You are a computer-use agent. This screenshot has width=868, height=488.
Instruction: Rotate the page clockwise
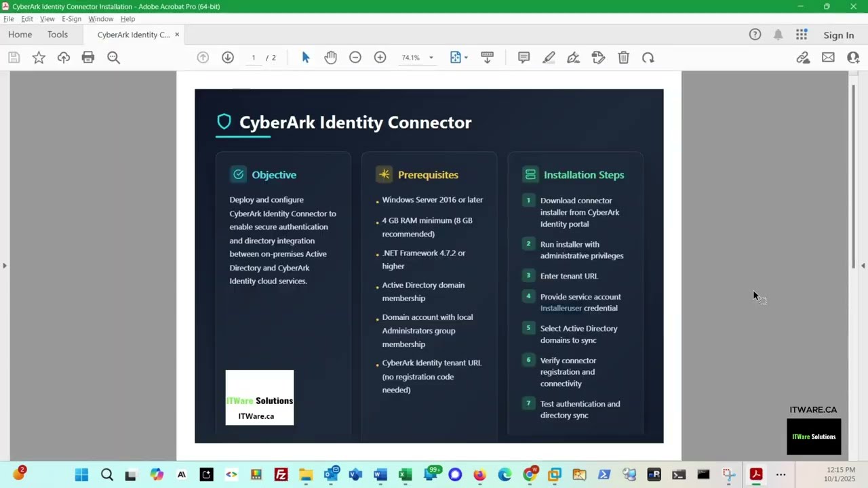(x=648, y=58)
